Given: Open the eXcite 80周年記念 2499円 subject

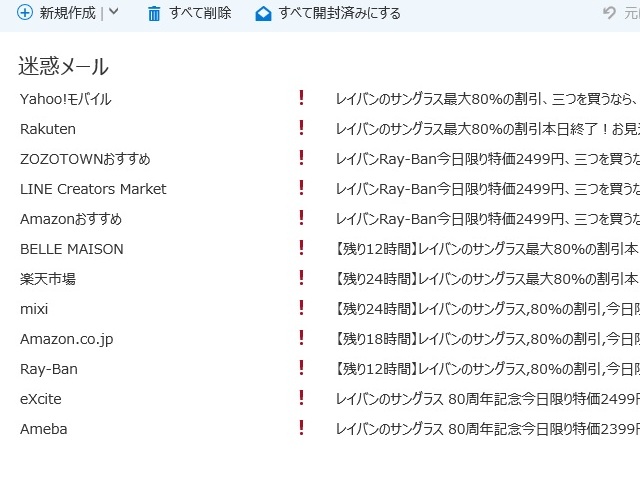Looking at the screenshot, I should click(x=487, y=399).
